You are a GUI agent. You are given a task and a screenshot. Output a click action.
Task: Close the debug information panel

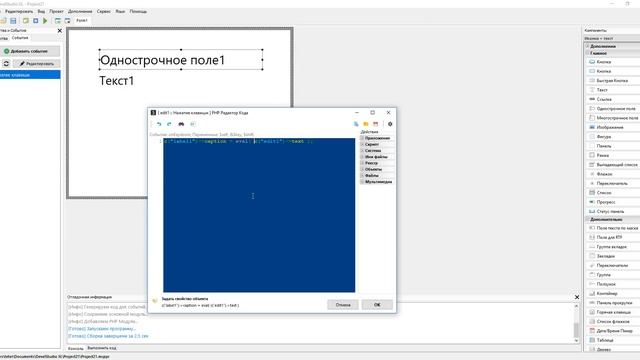[x=577, y=297]
